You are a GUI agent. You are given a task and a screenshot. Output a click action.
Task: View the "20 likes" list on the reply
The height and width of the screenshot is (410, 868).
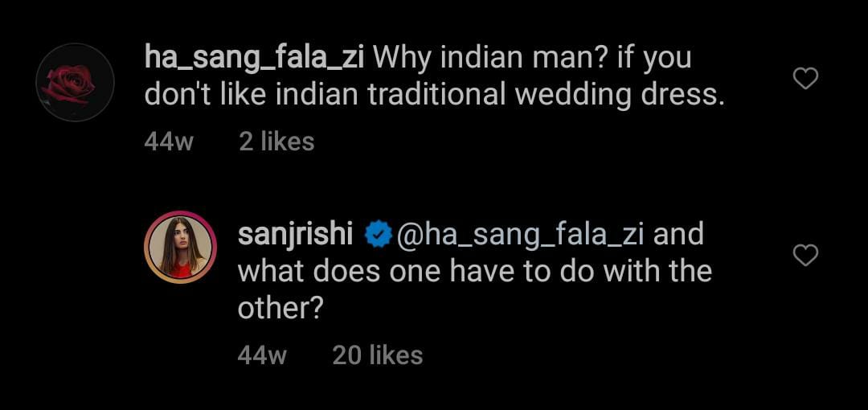pyautogui.click(x=377, y=355)
